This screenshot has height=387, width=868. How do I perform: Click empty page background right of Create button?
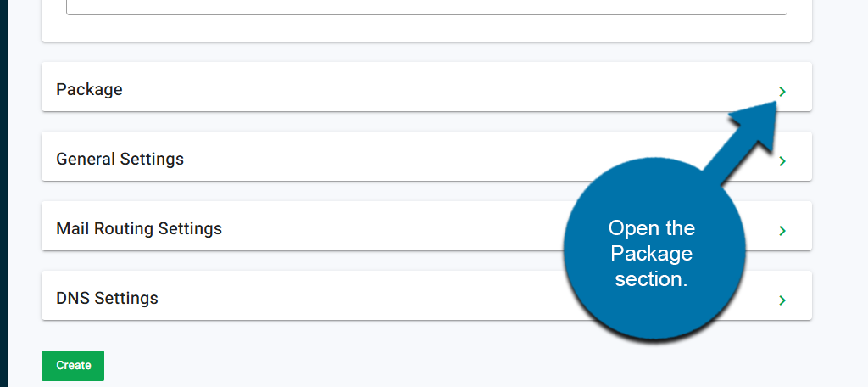[424, 365]
